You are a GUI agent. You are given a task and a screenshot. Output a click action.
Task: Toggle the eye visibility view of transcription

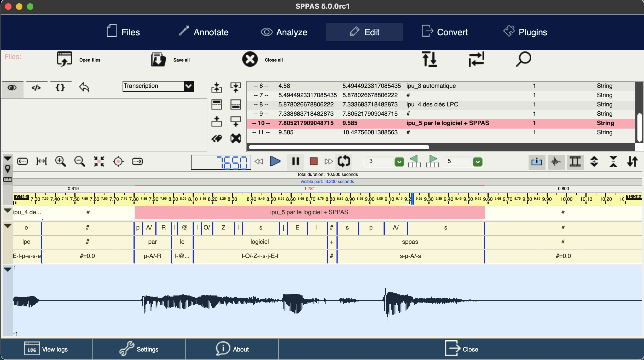(13, 88)
